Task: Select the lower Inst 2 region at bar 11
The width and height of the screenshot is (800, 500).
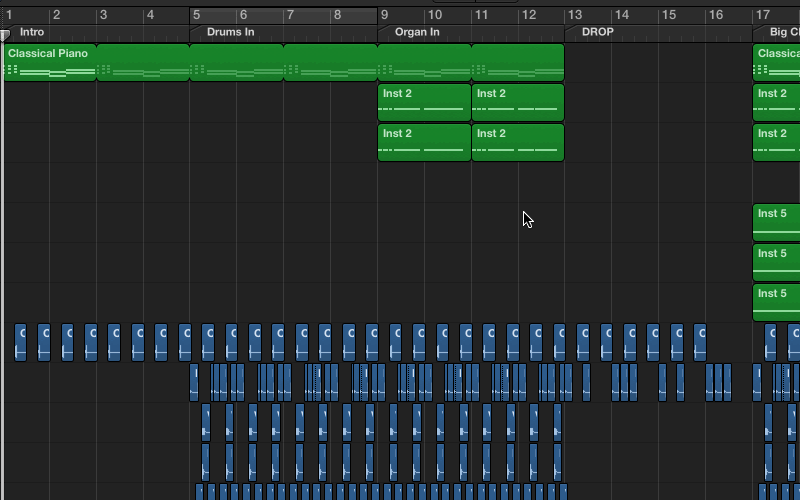Action: click(x=518, y=142)
